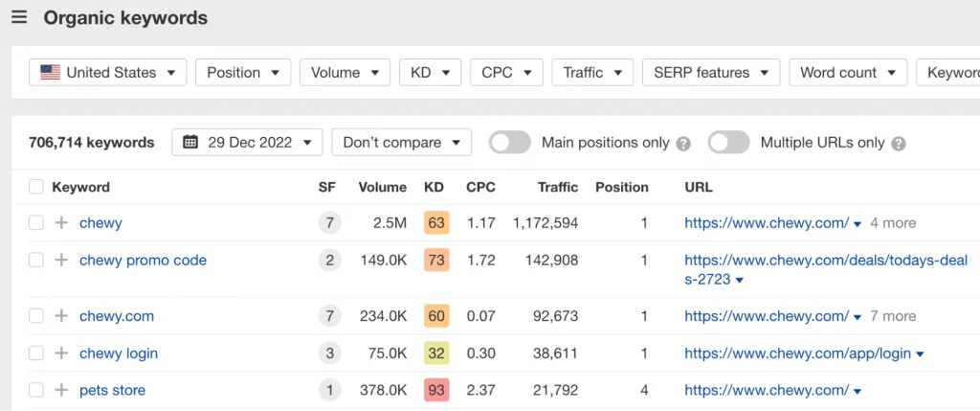Click help icon beside Main positions only
The image size is (980, 411).
683,144
